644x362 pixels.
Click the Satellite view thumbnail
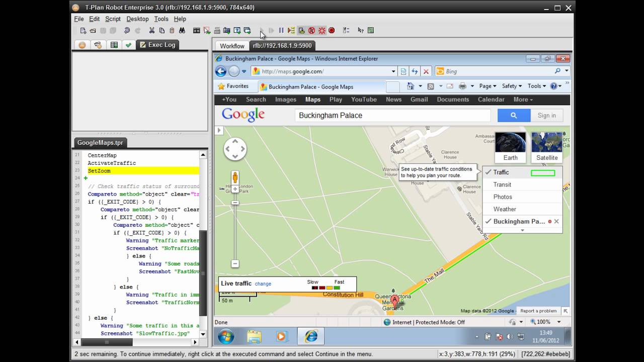(x=547, y=147)
